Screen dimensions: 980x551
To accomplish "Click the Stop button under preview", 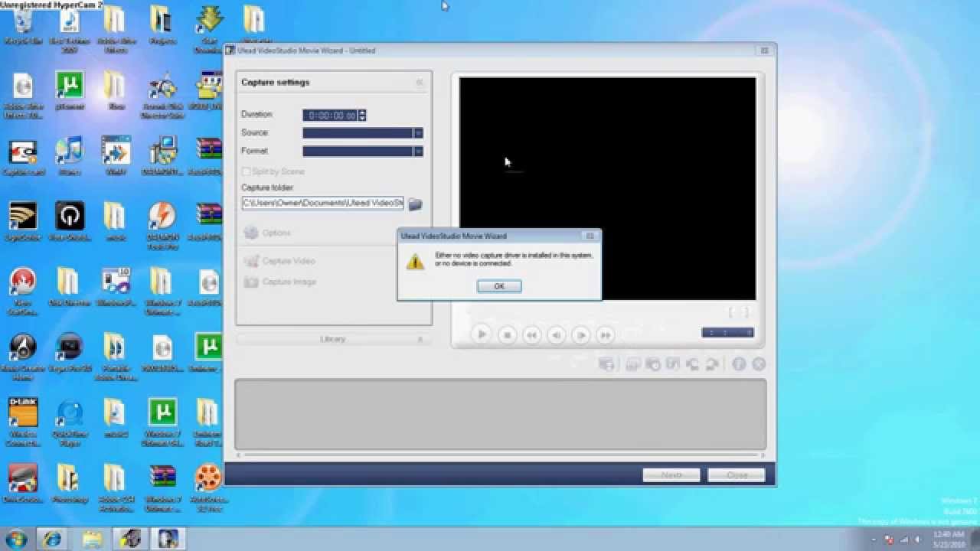I will [507, 334].
